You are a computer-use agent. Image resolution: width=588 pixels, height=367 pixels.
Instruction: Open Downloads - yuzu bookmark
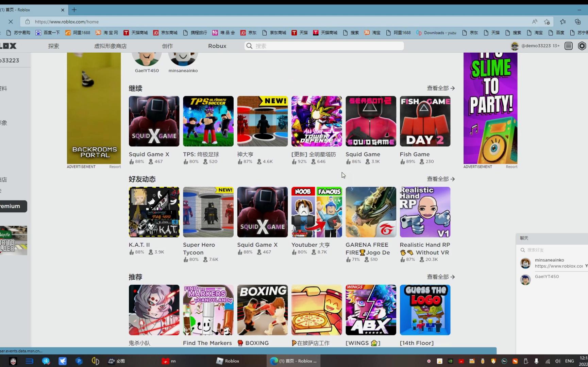(x=436, y=33)
